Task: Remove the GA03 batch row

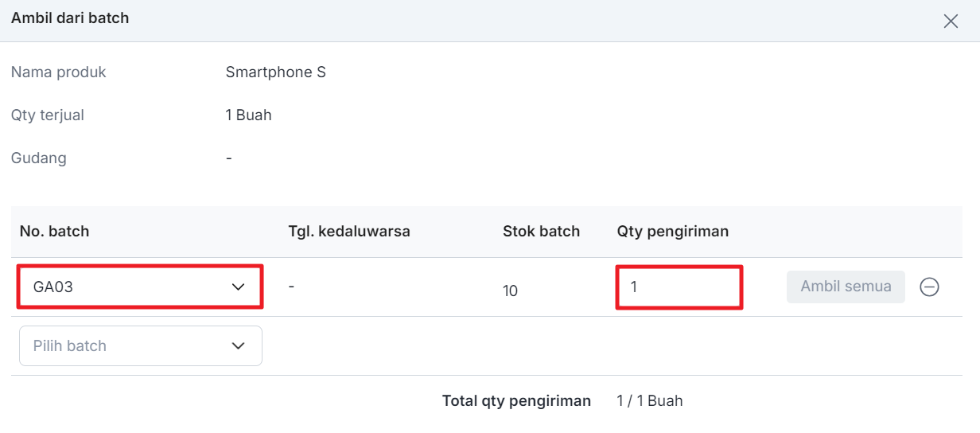Action: click(929, 287)
